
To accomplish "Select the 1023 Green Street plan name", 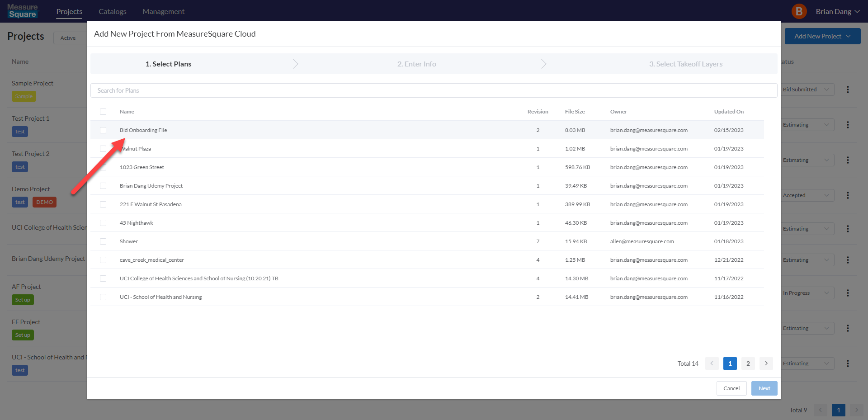I will point(142,167).
